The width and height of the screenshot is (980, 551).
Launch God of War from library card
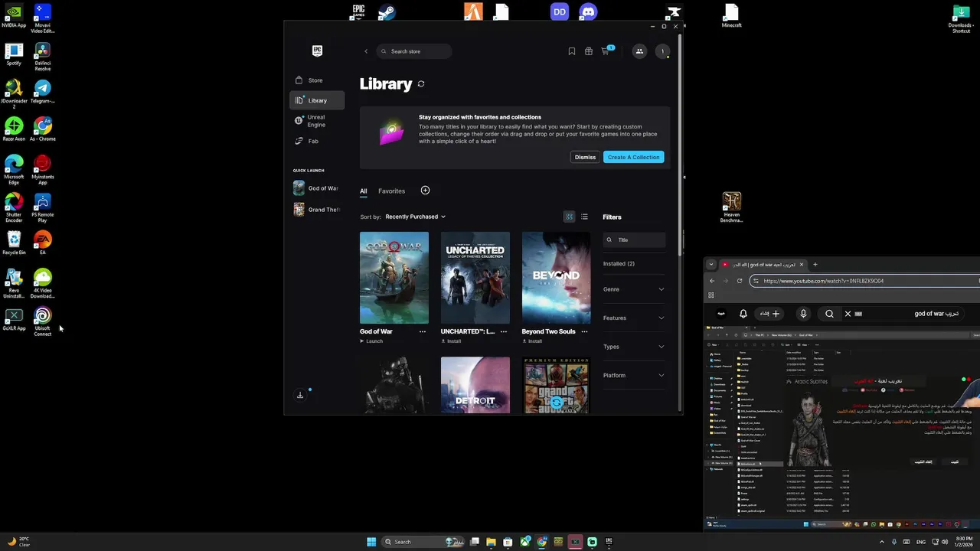pos(371,341)
